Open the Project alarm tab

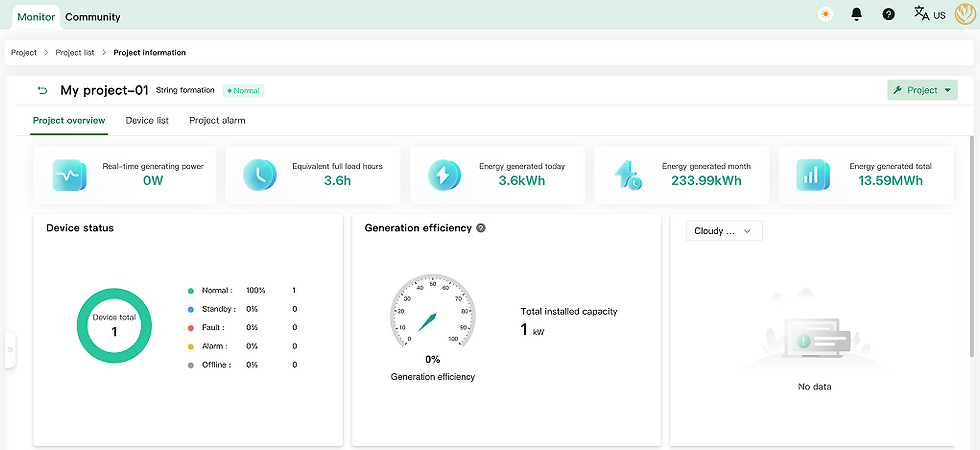pos(217,121)
